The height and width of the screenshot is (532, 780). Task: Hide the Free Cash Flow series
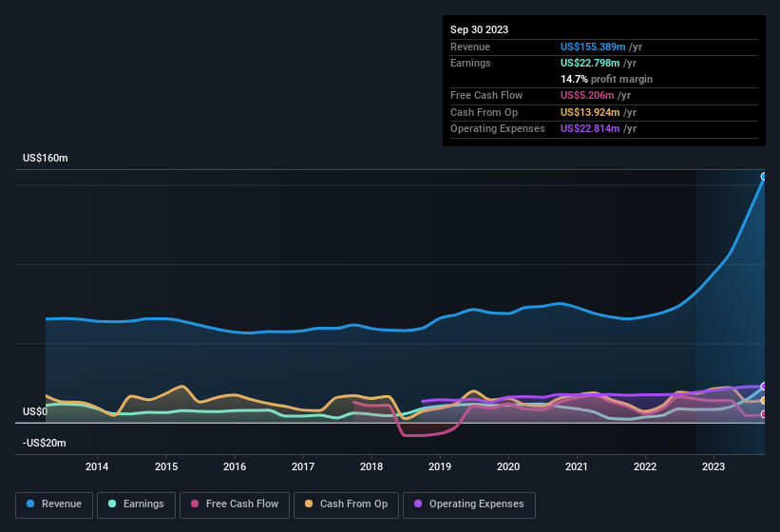[x=235, y=504]
